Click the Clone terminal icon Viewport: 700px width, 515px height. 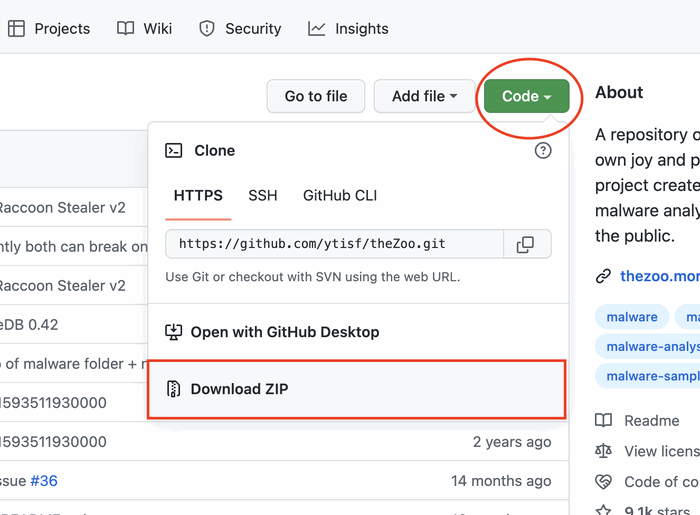coord(174,151)
